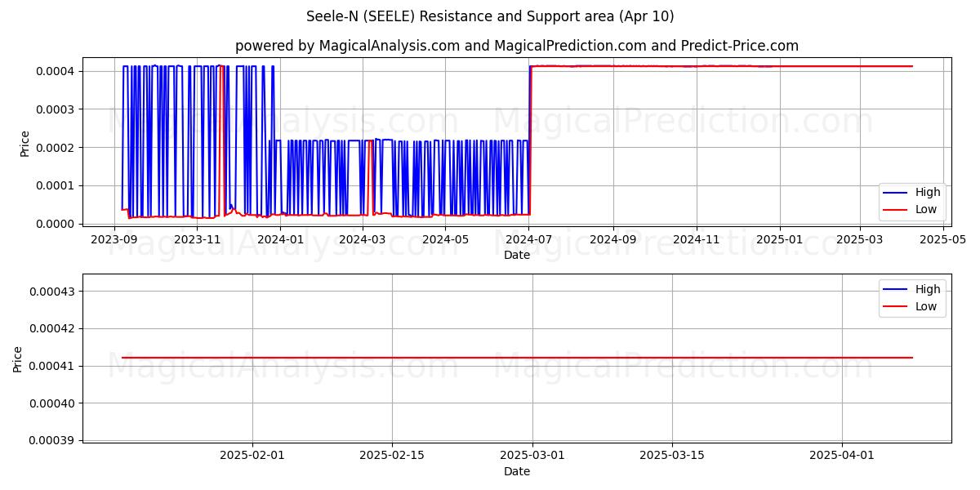Click the bottom chart date label 2025-03-15

(672, 456)
